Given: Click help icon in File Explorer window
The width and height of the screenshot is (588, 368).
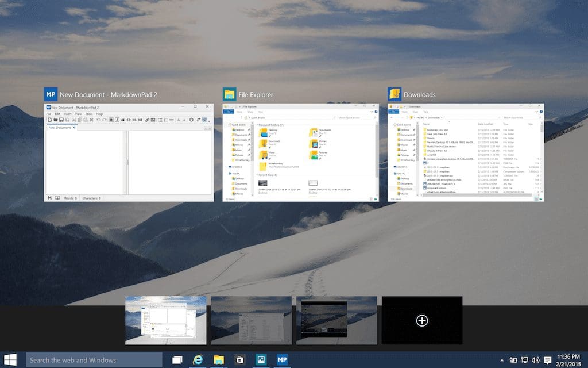Looking at the screenshot, I should pyautogui.click(x=376, y=112).
